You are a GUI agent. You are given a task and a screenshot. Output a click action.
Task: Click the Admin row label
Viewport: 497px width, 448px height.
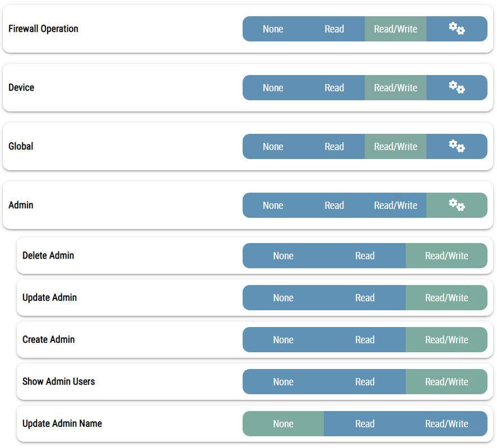(x=21, y=205)
